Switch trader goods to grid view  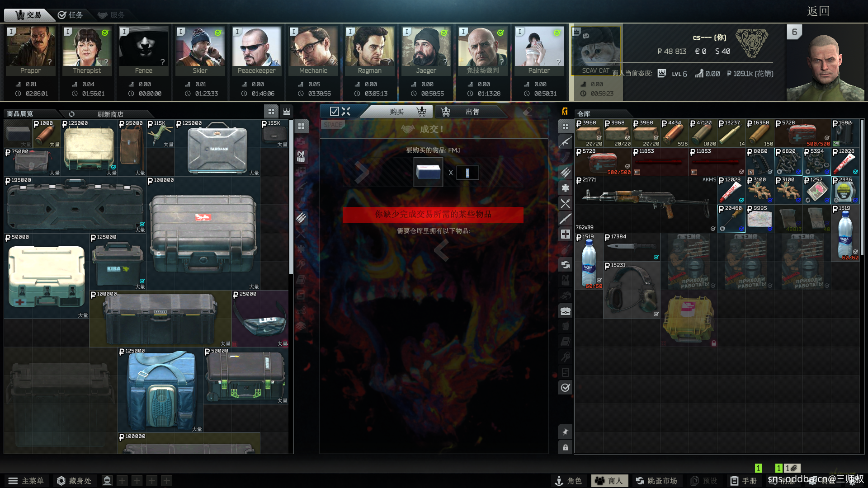pos(271,112)
